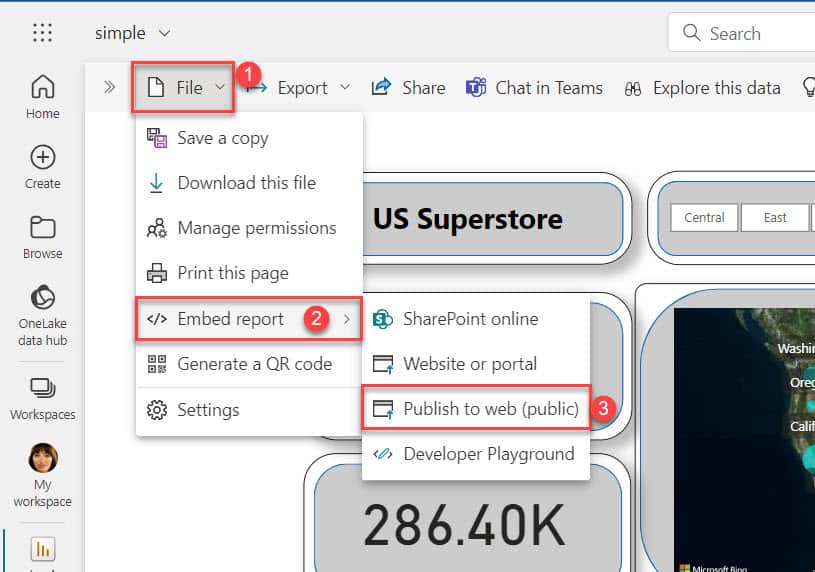The width and height of the screenshot is (815, 572).
Task: Click the Microsoft Teams icon
Action: (x=476, y=87)
